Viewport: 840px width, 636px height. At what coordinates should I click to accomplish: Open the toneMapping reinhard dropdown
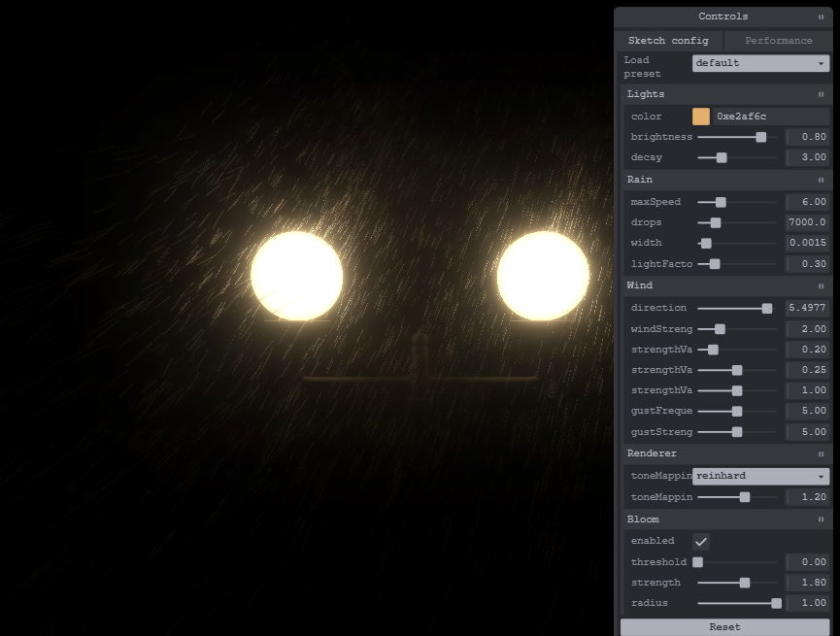(760, 476)
